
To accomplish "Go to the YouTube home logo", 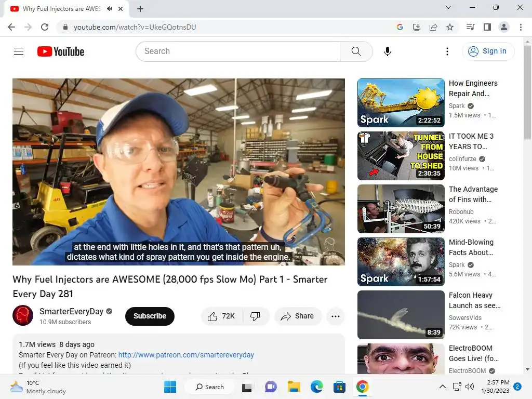I will click(61, 51).
